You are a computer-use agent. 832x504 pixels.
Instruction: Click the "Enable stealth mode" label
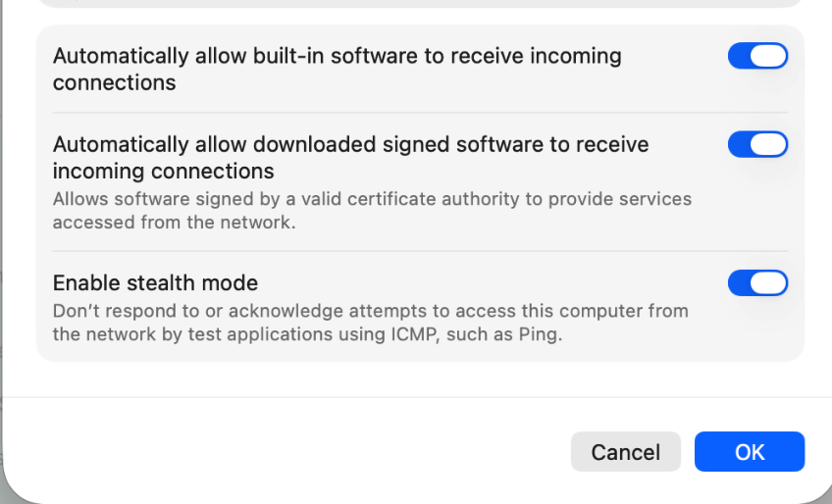(155, 283)
